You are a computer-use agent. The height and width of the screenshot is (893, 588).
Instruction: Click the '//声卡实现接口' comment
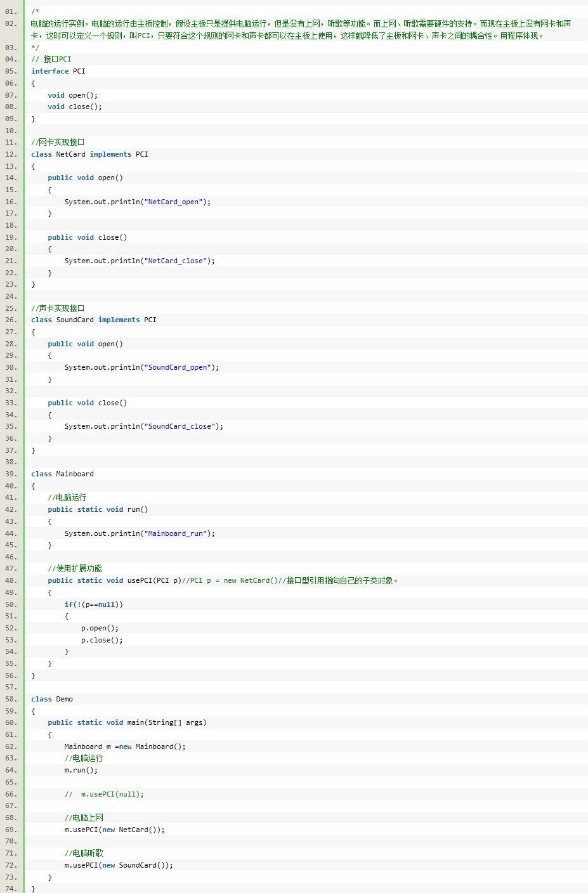(58, 308)
